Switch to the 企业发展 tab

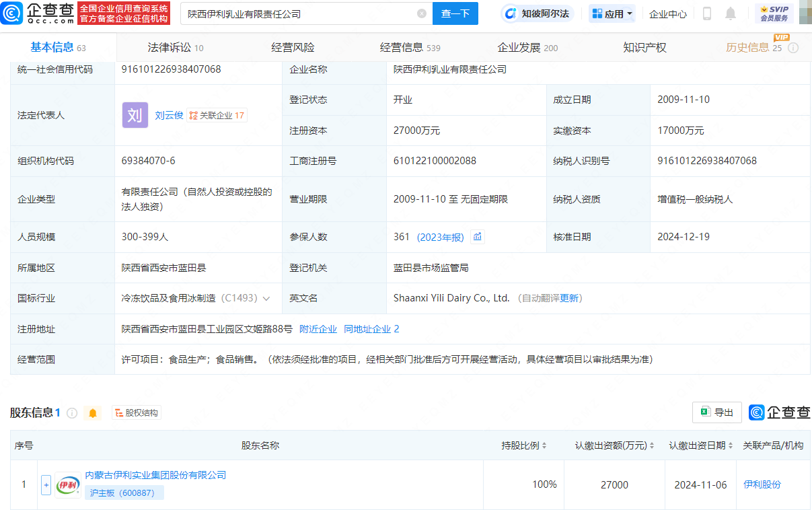(x=527, y=47)
